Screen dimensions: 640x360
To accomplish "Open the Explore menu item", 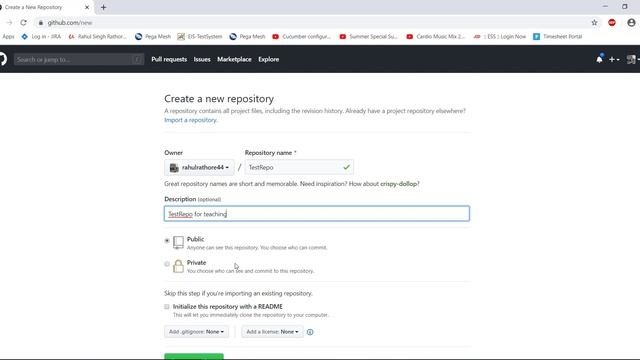I will (x=269, y=59).
